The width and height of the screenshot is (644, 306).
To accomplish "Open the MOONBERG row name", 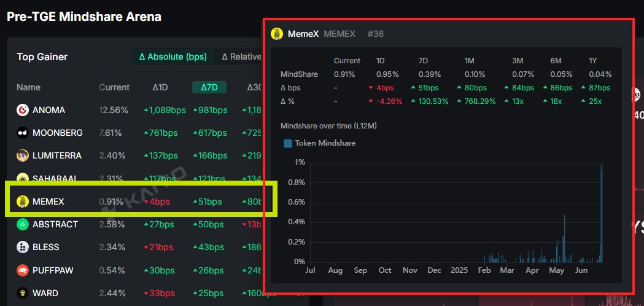I will (58, 133).
